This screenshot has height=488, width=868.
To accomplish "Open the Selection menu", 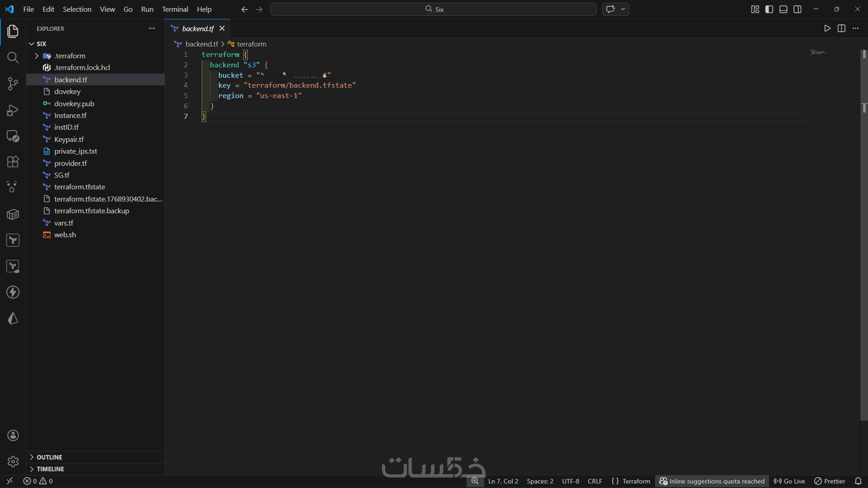I will pyautogui.click(x=77, y=9).
